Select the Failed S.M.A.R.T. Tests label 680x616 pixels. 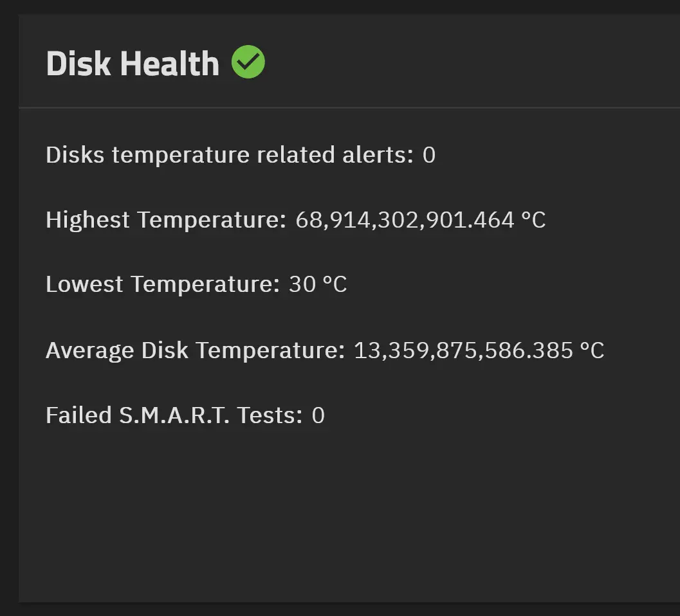tap(174, 415)
